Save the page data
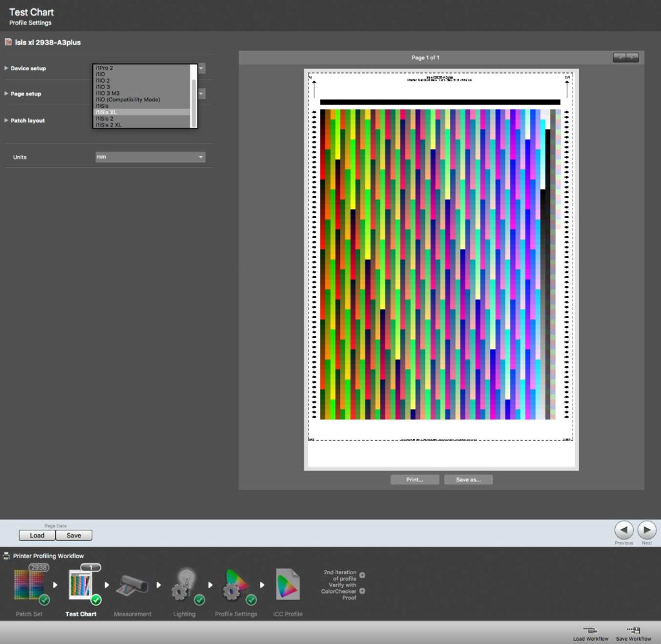This screenshot has width=661, height=644. pyautogui.click(x=74, y=535)
